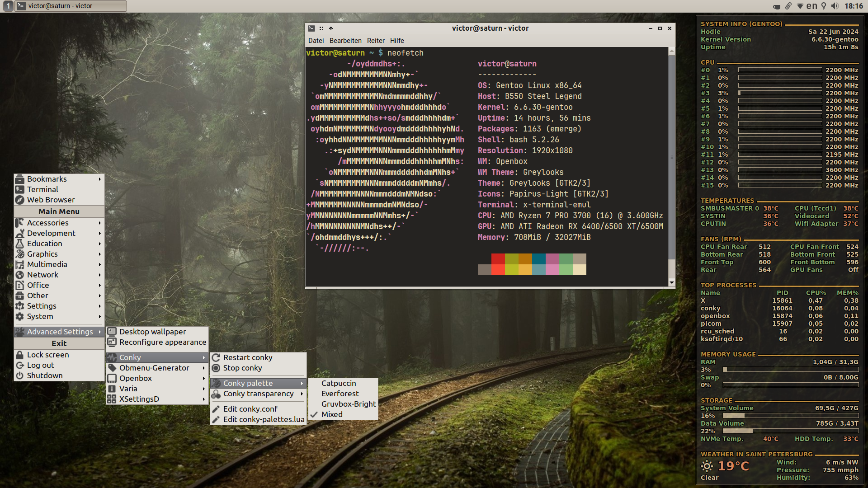This screenshot has height=488, width=868.
Task: Click the Stop conky icon
Action: (216, 368)
